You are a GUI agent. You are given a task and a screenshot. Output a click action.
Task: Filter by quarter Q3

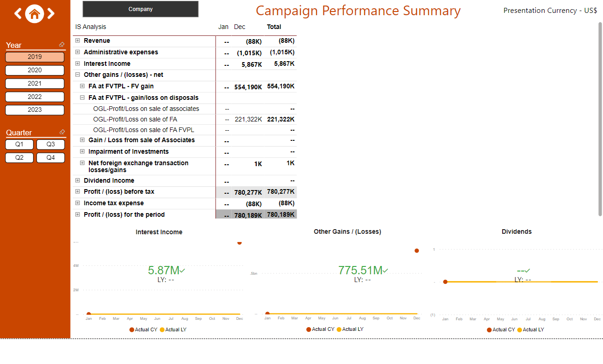click(x=51, y=144)
